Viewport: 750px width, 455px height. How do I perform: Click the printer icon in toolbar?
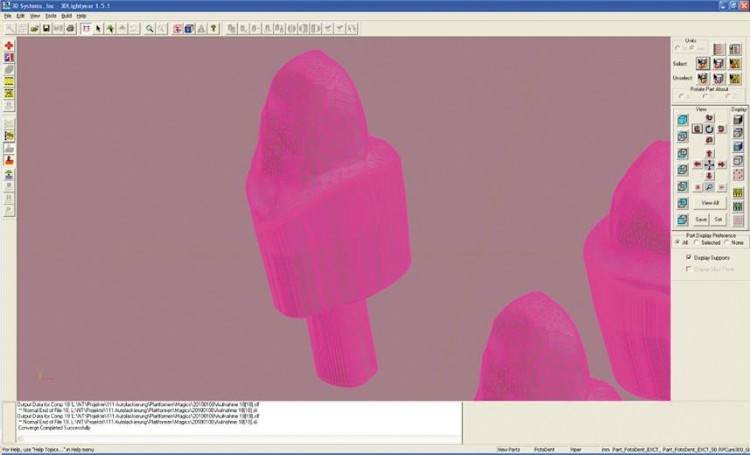coord(70,29)
